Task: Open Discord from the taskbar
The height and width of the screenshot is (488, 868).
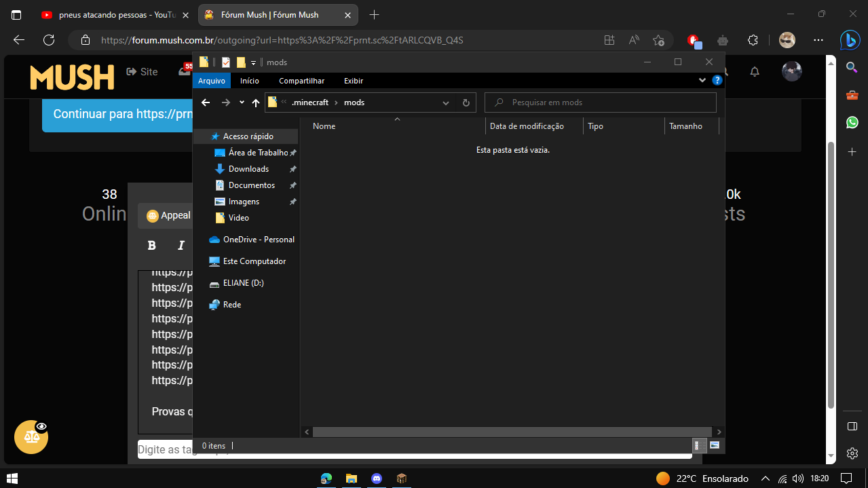Action: [x=377, y=478]
